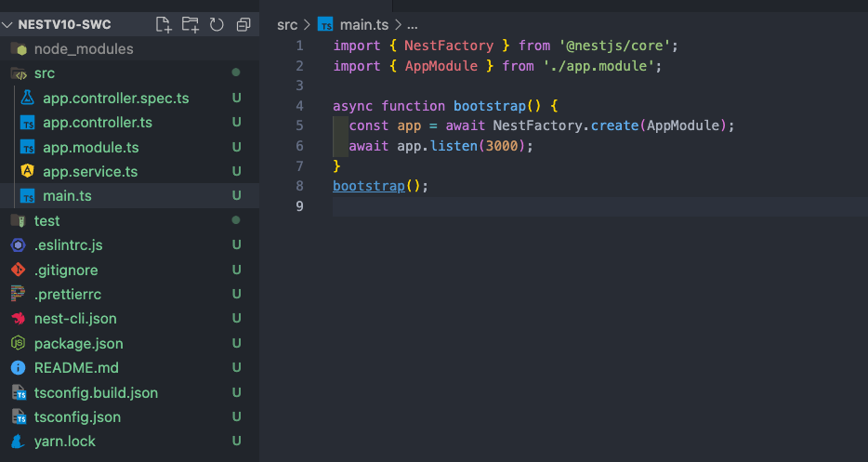Click the src segment in the breadcrumb
Viewport: 868px width, 462px height.
pos(287,25)
